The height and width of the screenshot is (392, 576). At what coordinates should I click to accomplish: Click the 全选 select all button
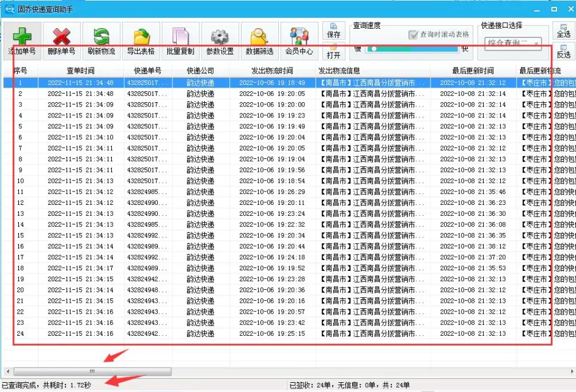pyautogui.click(x=564, y=31)
